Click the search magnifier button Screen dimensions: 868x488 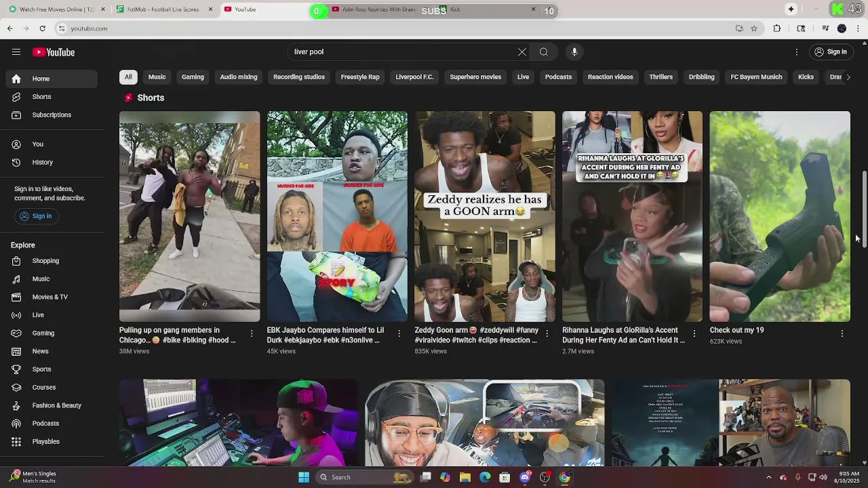pos(544,52)
